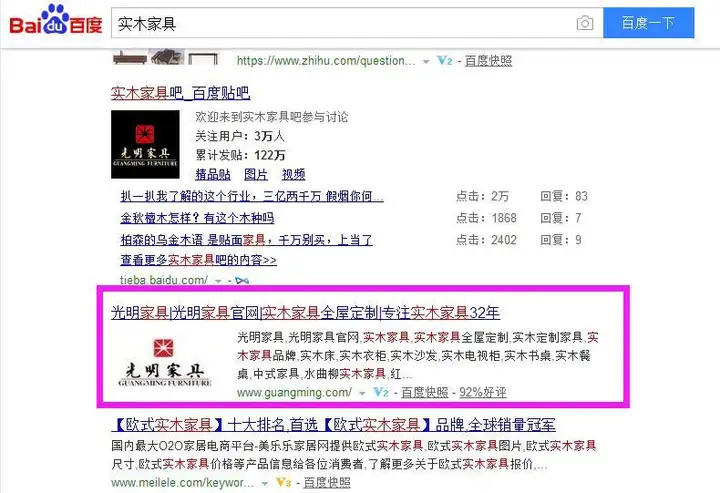Open 【欧式实木家具】十大排名 result title
The height and width of the screenshot is (493, 720).
tap(333, 425)
